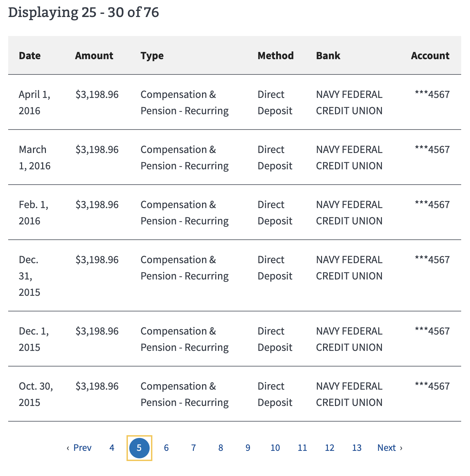The width and height of the screenshot is (470, 476).
Task: Click the Date column header
Action: [30, 56]
